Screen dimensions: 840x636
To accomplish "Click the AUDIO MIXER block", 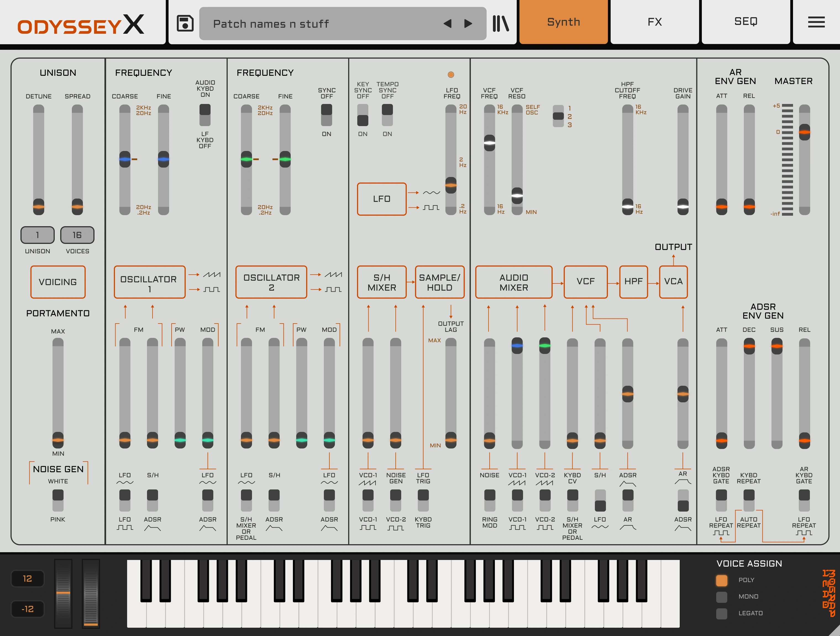I will coord(514,282).
